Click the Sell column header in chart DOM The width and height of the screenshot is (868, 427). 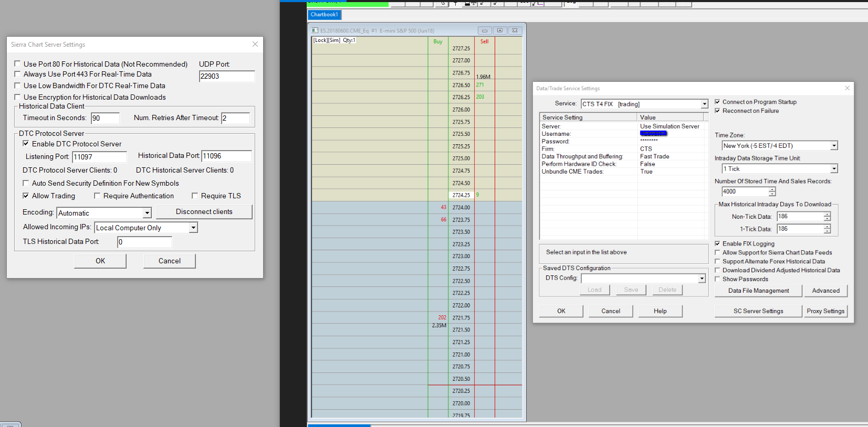pos(484,41)
